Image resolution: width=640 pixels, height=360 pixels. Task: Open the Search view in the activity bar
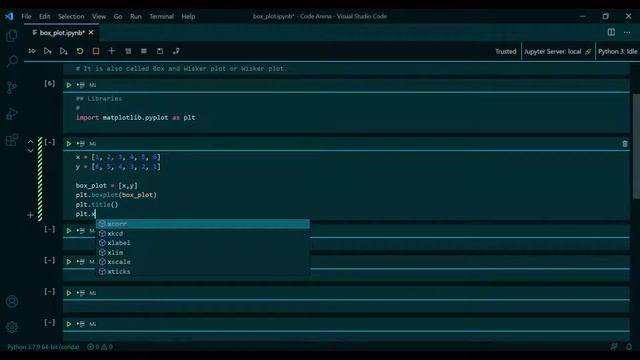pos(12,62)
